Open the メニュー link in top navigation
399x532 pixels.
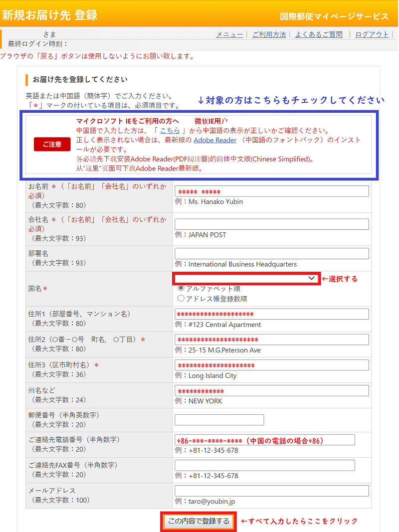pyautogui.click(x=229, y=34)
